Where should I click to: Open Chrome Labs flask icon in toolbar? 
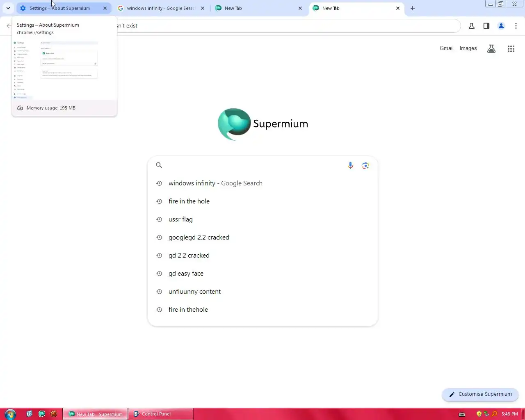[x=472, y=26]
